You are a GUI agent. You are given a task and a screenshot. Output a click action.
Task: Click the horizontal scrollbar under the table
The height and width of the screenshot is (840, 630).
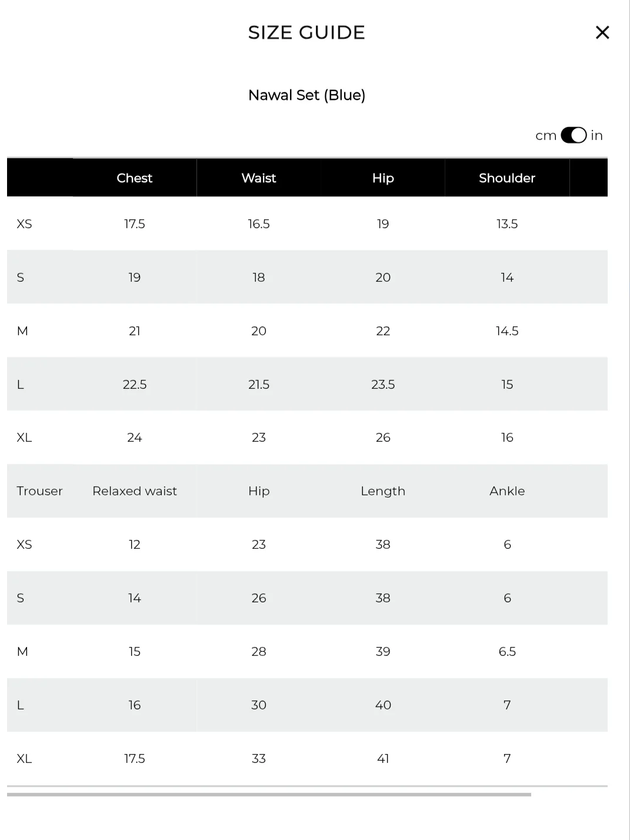click(x=269, y=794)
